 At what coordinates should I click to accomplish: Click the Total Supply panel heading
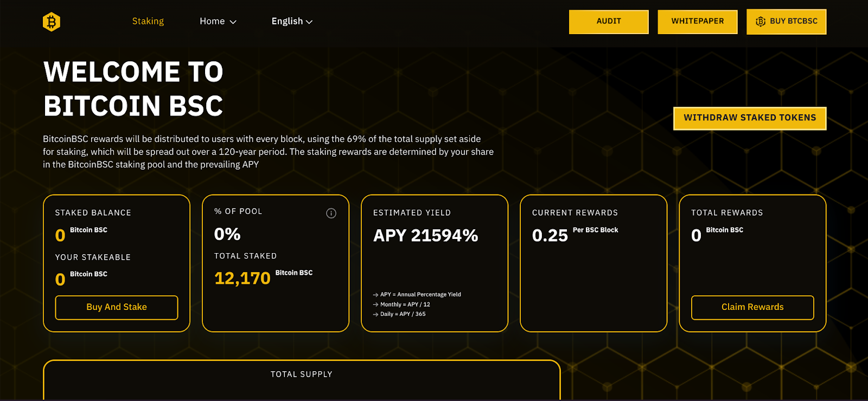302,374
